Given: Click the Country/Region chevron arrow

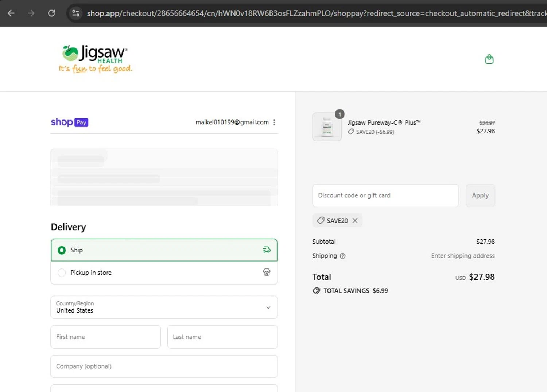Looking at the screenshot, I should pos(268,307).
